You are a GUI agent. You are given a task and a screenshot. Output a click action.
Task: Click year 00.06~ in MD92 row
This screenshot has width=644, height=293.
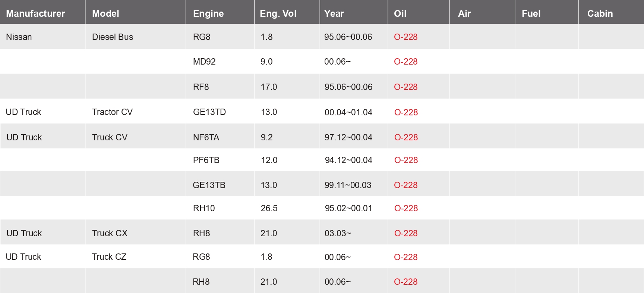(x=337, y=62)
